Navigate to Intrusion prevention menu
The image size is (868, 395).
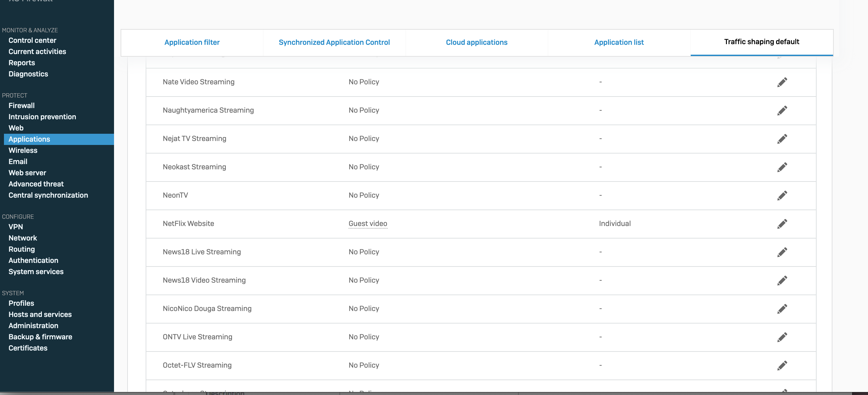(x=42, y=117)
